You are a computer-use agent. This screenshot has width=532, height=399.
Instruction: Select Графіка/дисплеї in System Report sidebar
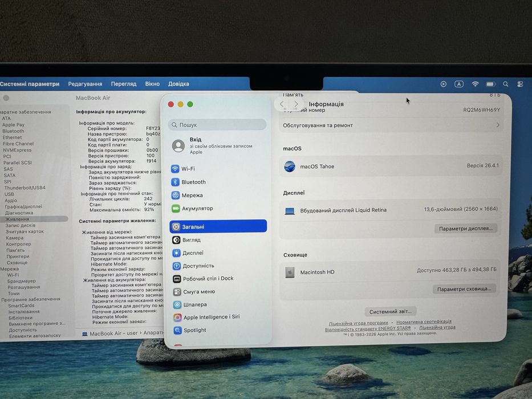tap(23, 206)
